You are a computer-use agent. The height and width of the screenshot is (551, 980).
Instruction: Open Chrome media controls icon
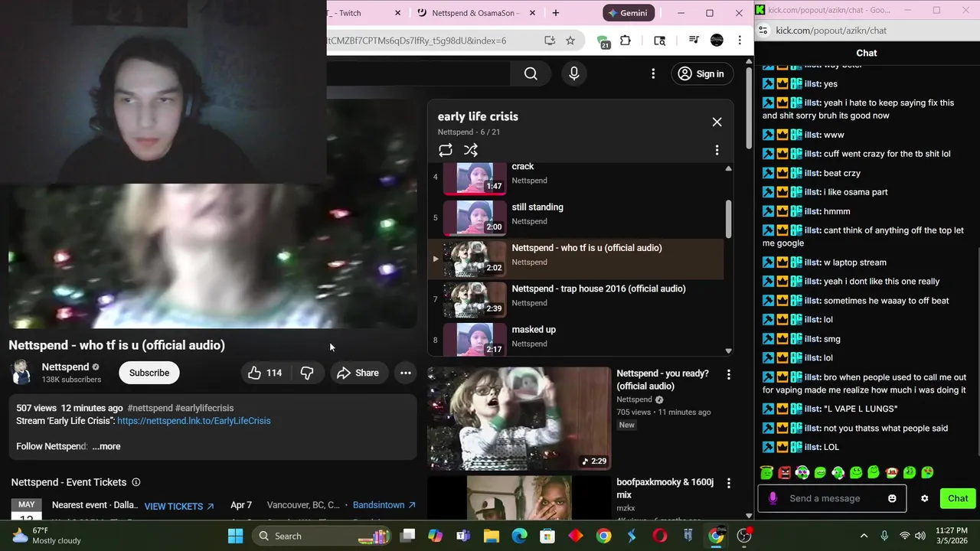pos(694,41)
